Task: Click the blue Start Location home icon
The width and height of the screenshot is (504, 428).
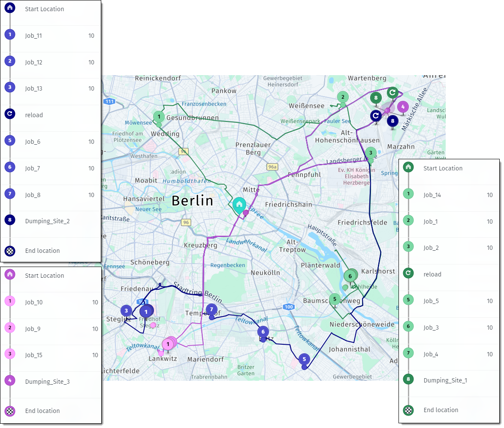Action: [x=10, y=8]
